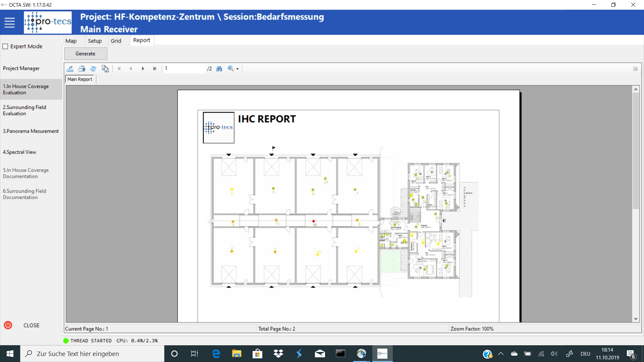Switch to the Grid tab
Screen dimensions: 644x362
116,41
